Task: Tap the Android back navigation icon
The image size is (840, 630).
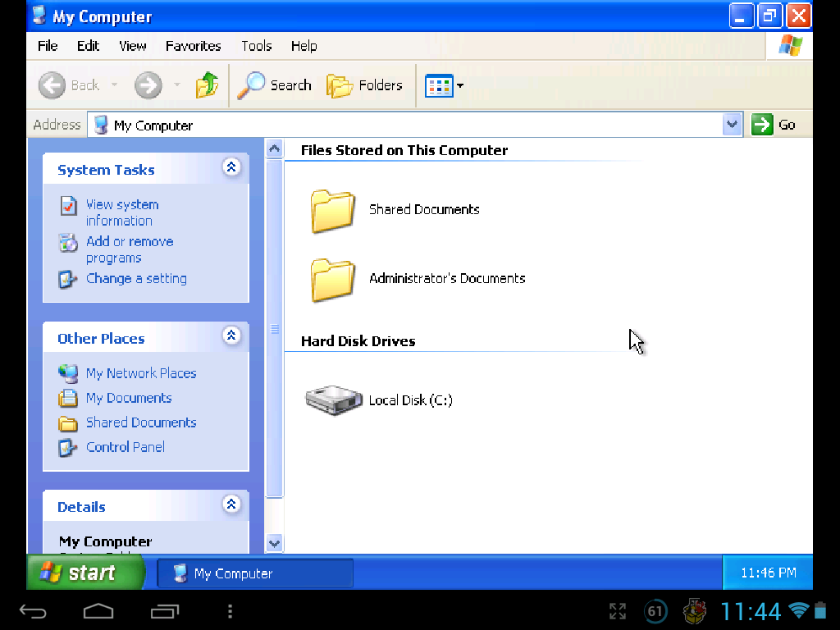Action: point(33,611)
